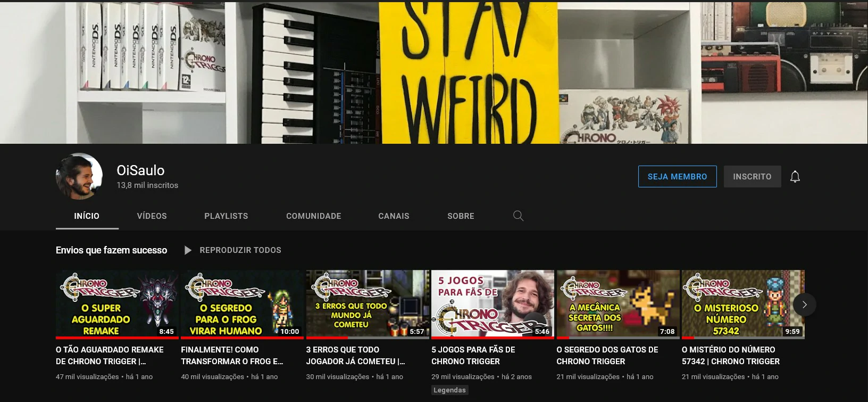Click title O Tão Aguardado Remake de Chrono Trigger

point(110,356)
